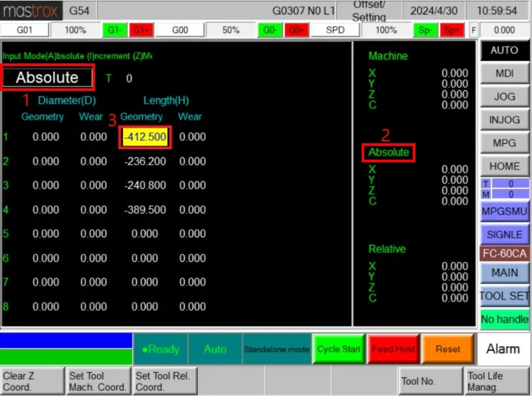
Task: Raise spindle speed with Sp+ button
Action: (452, 30)
